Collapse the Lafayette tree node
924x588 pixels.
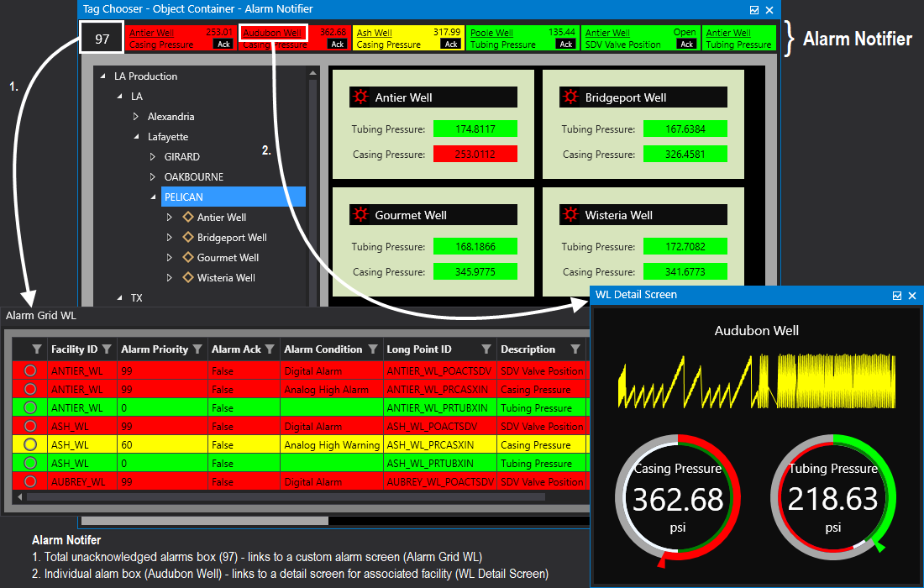[x=136, y=137]
